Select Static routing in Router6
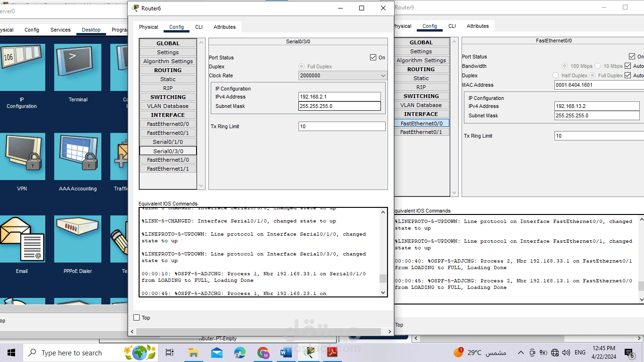Image resolution: width=644 pixels, height=362 pixels. point(168,79)
